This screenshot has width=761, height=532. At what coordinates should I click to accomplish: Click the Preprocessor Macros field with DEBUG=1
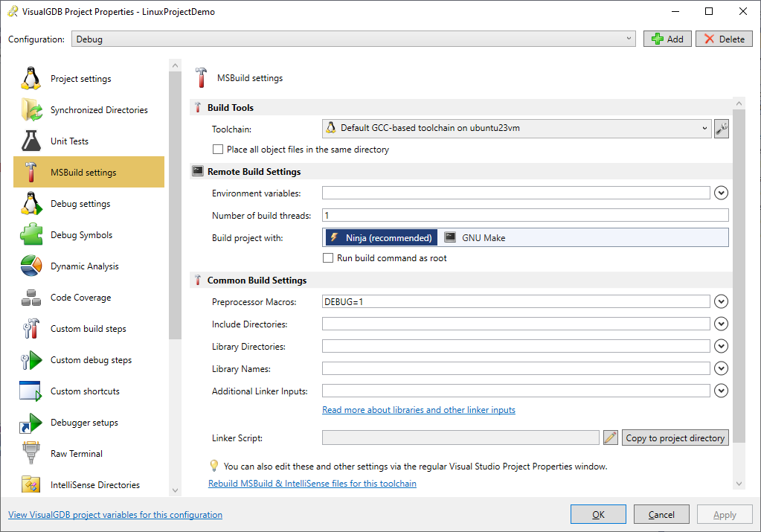(x=516, y=301)
